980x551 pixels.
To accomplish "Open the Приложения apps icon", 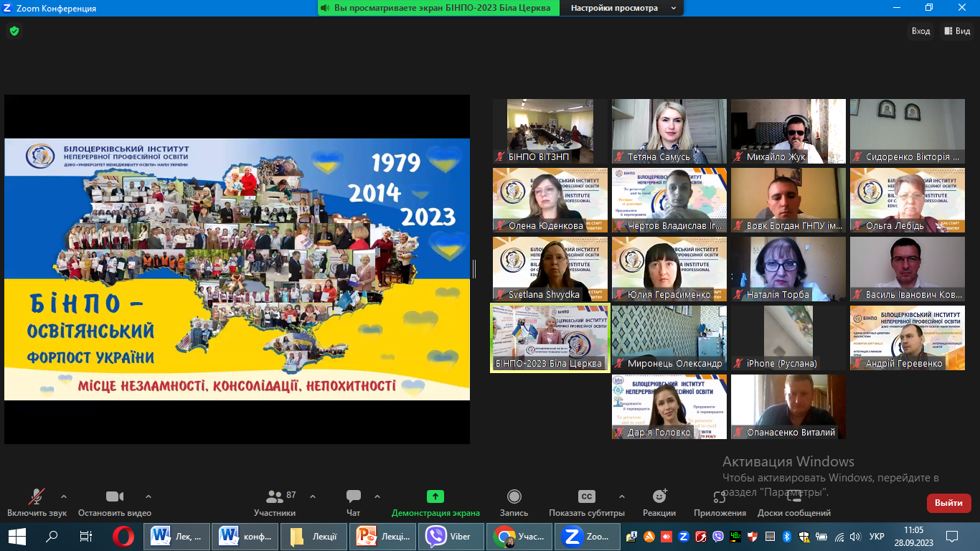I will [720, 497].
